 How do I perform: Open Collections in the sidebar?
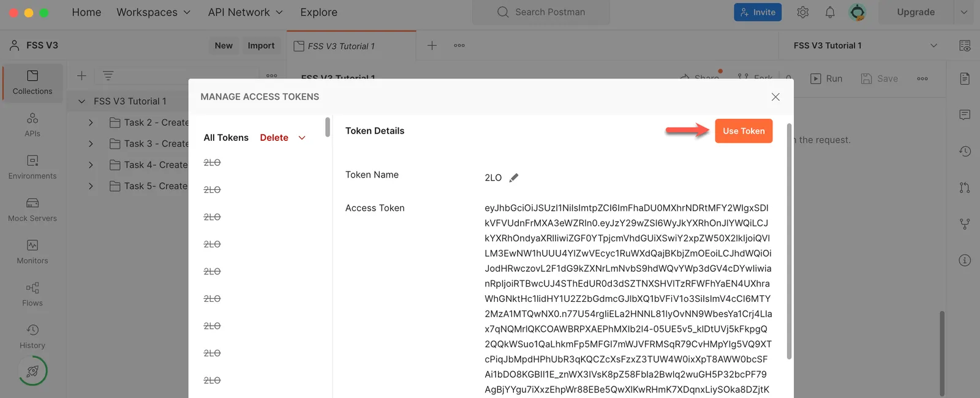[32, 83]
